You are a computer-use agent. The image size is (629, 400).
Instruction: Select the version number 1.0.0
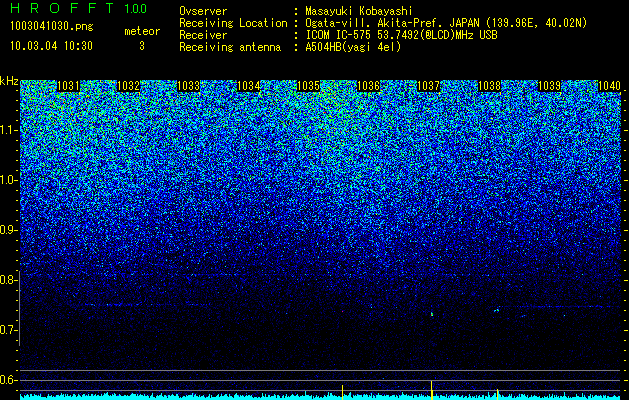coord(136,9)
